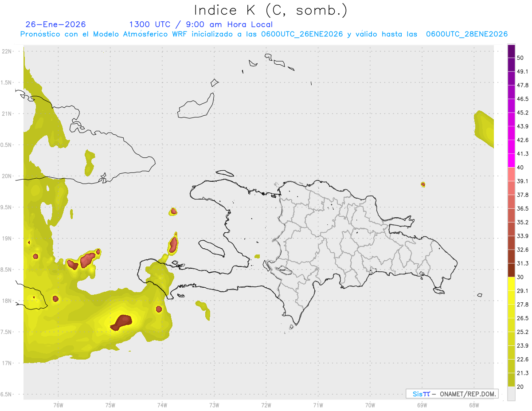The width and height of the screenshot is (532, 411).
Task: Click legend value "27.8"
Action: click(522, 305)
